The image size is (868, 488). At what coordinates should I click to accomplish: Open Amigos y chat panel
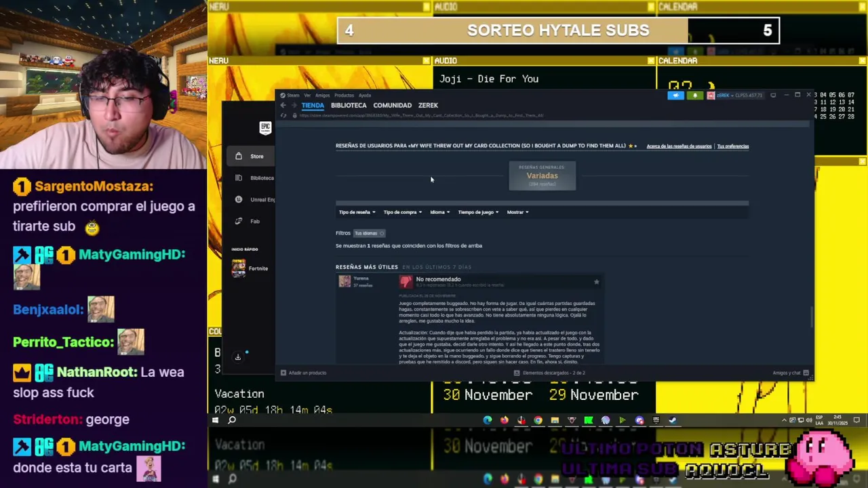(x=791, y=373)
